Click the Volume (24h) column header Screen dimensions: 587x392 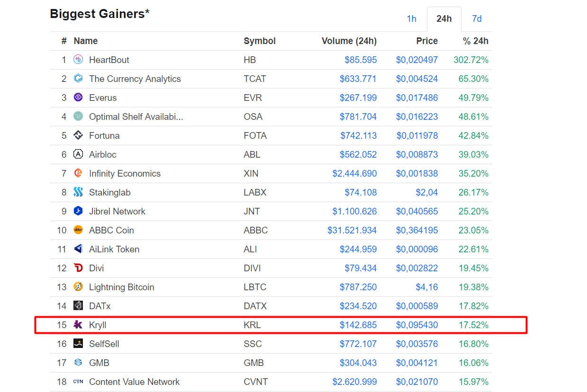coord(349,41)
